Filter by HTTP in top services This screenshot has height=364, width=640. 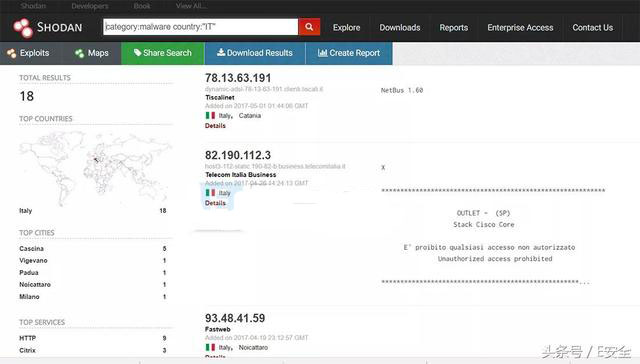[x=27, y=338]
